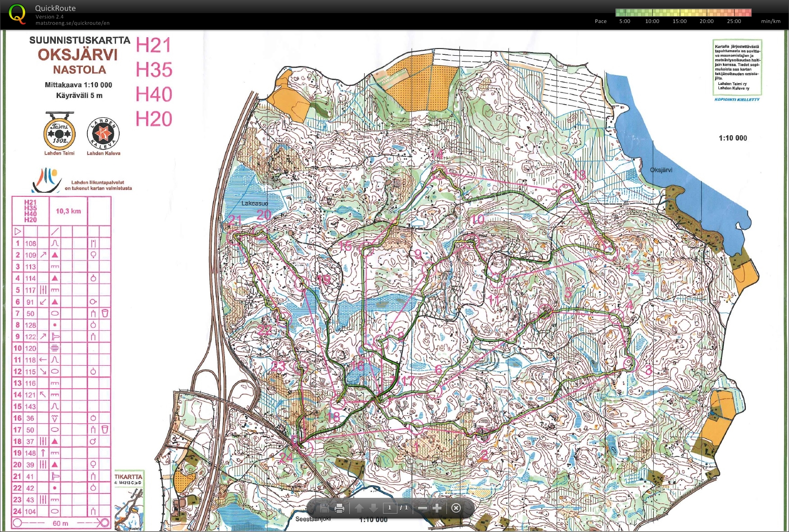Click the page number input box

[390, 508]
